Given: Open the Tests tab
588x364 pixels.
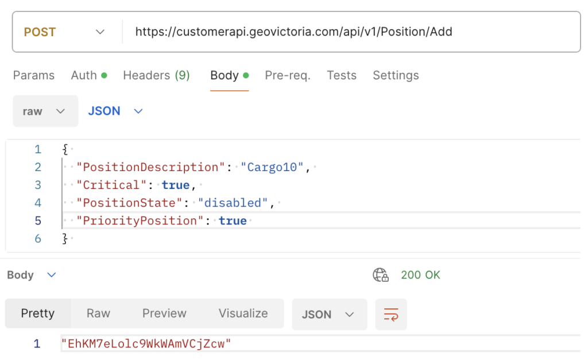Looking at the screenshot, I should coord(342,75).
